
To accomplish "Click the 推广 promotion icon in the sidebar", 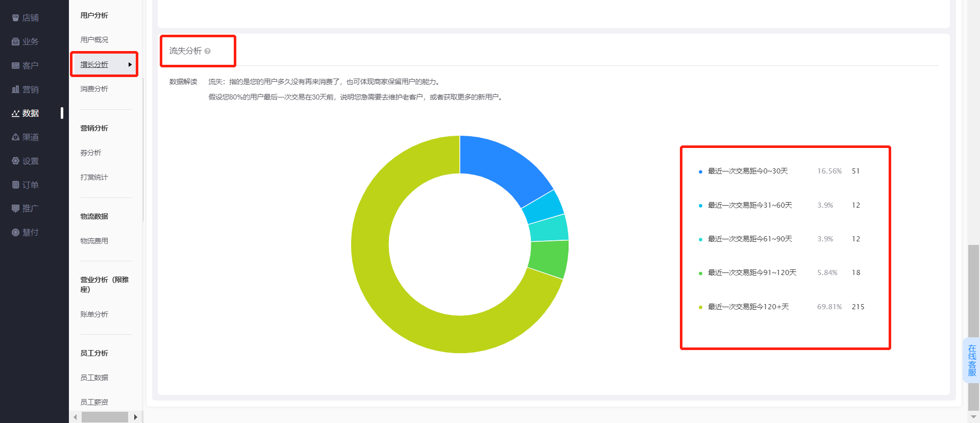I will pos(16,208).
